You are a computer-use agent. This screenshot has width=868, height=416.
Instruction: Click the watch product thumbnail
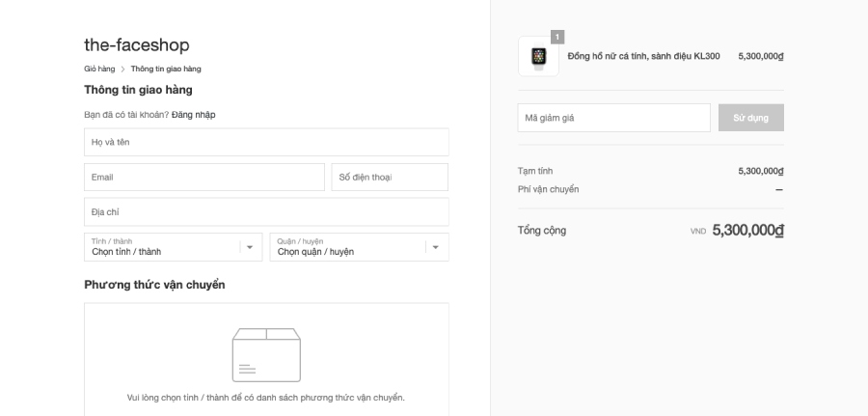tap(538, 57)
